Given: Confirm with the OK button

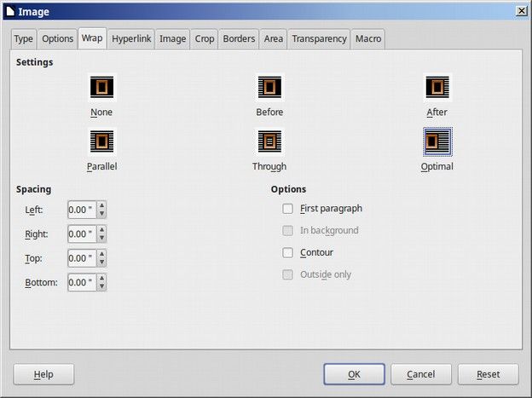Looking at the screenshot, I should click(354, 374).
